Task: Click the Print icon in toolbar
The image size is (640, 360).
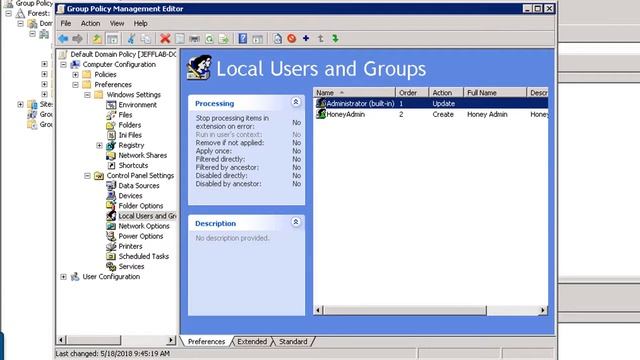Action: pyautogui.click(x=195, y=39)
